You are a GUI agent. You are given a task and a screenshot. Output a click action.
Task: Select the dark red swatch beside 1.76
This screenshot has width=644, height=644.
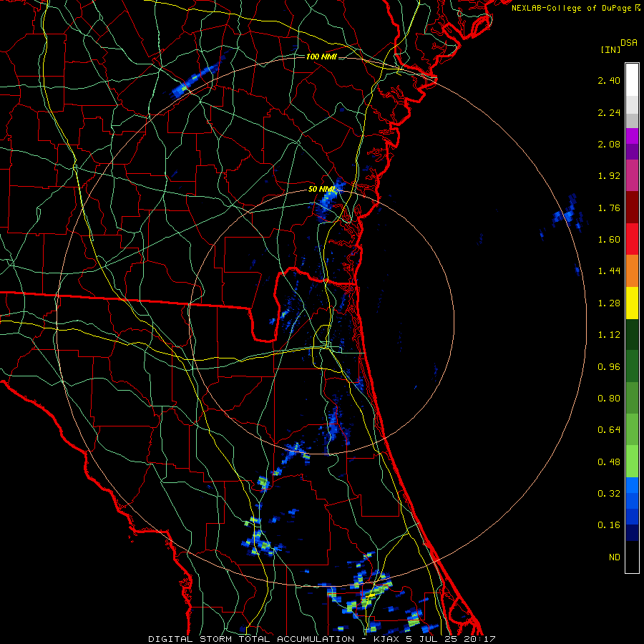pyautogui.click(x=632, y=208)
